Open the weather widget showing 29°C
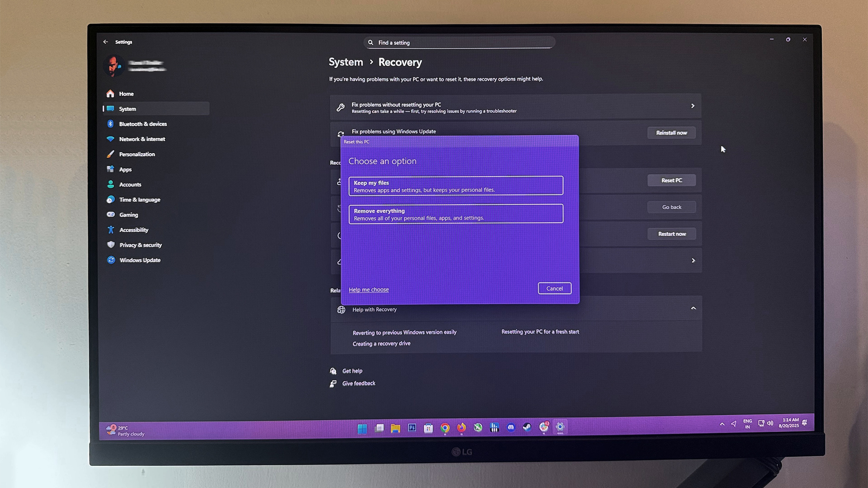The height and width of the screenshot is (488, 868). tap(125, 431)
